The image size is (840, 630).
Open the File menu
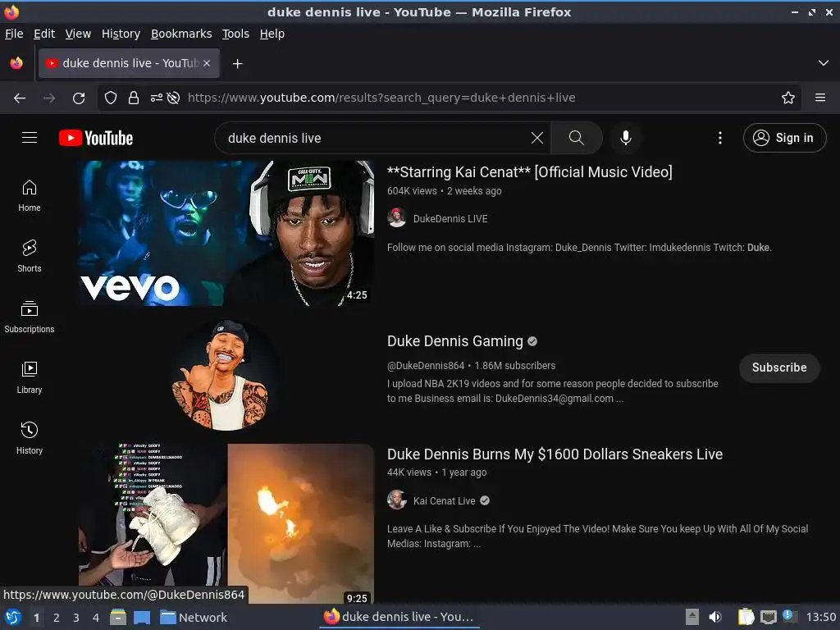pos(14,34)
